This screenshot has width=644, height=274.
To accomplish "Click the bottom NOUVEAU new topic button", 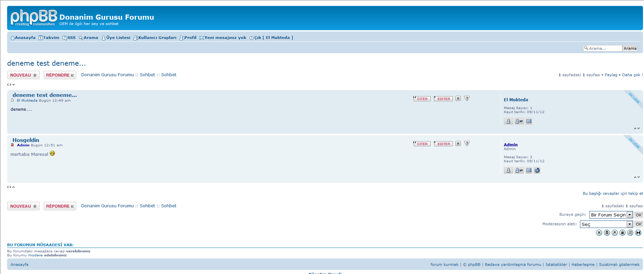I will 23,206.
